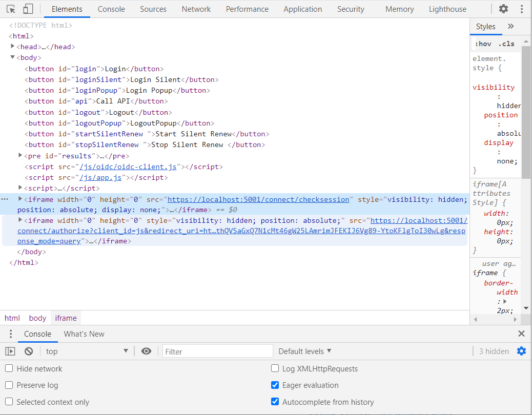532x415 pixels.
Task: Open console settings blue gear
Action: (x=521, y=351)
